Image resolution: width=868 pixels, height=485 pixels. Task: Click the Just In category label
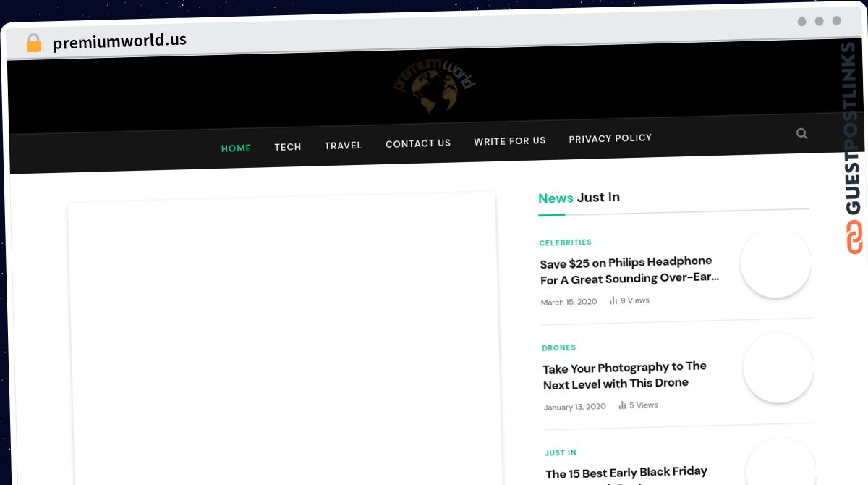[561, 452]
